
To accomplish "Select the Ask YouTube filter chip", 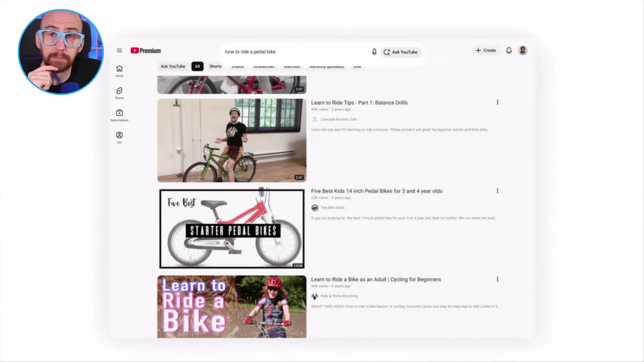I will pos(173,66).
